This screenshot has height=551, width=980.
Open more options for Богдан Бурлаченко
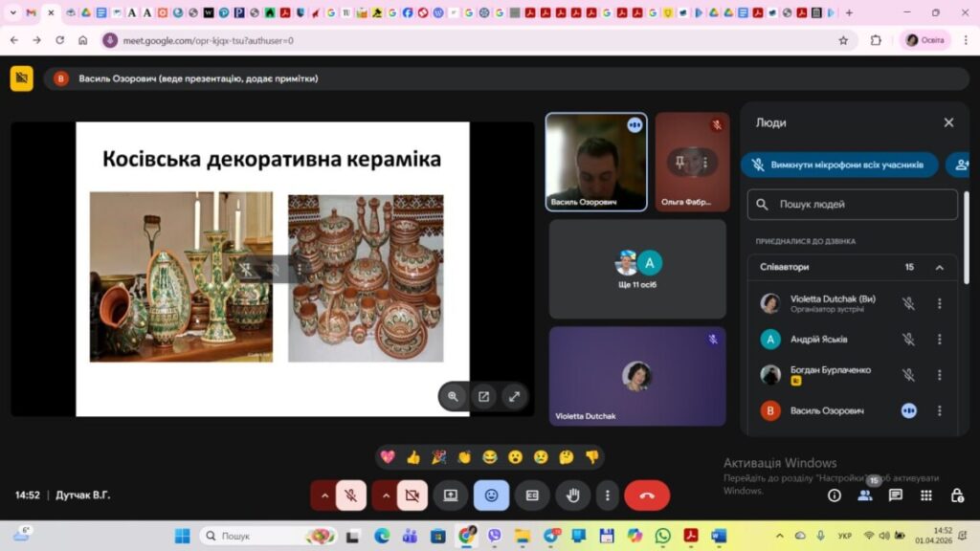[x=939, y=375]
